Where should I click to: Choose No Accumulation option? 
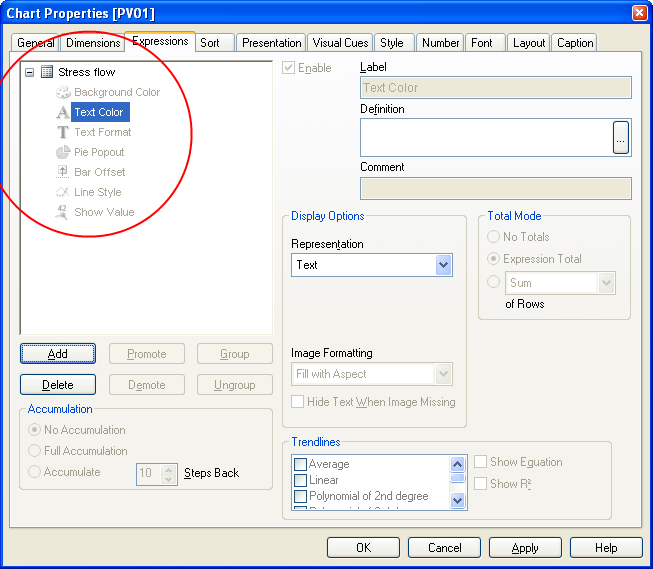34,429
